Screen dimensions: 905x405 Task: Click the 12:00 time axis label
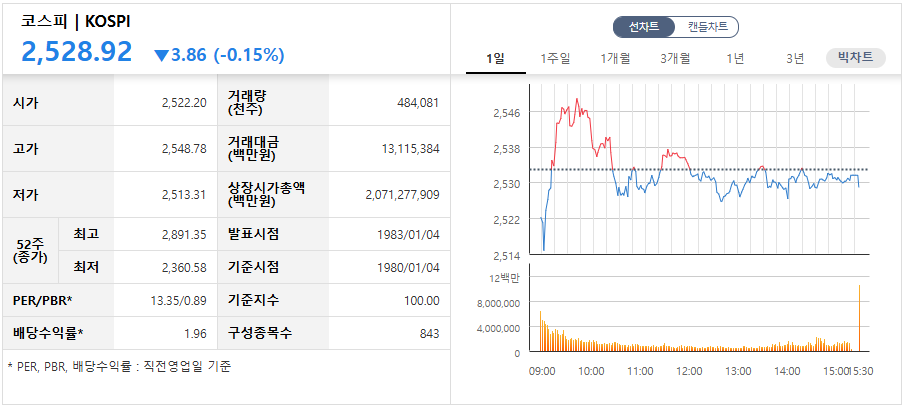point(689,372)
